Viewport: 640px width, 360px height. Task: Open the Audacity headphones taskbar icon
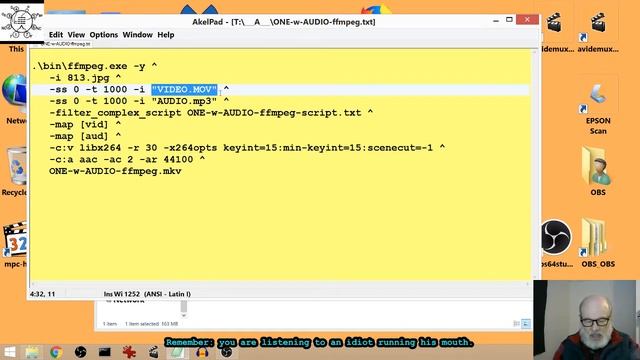[x=202, y=352]
